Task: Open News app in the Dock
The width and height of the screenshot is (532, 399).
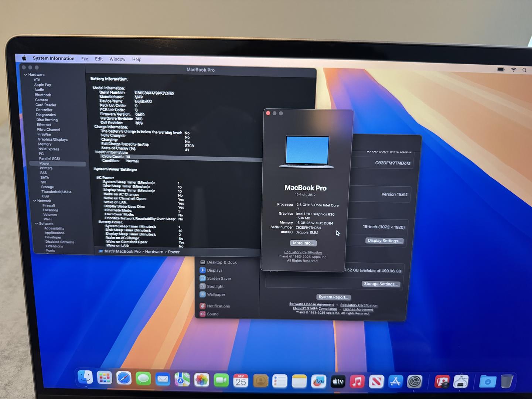Action: [376, 381]
